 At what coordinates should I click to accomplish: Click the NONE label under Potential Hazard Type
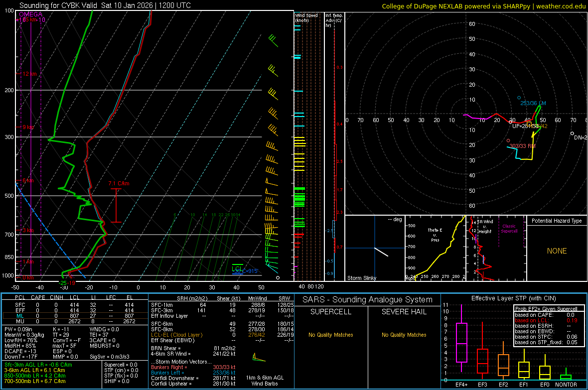(557, 251)
